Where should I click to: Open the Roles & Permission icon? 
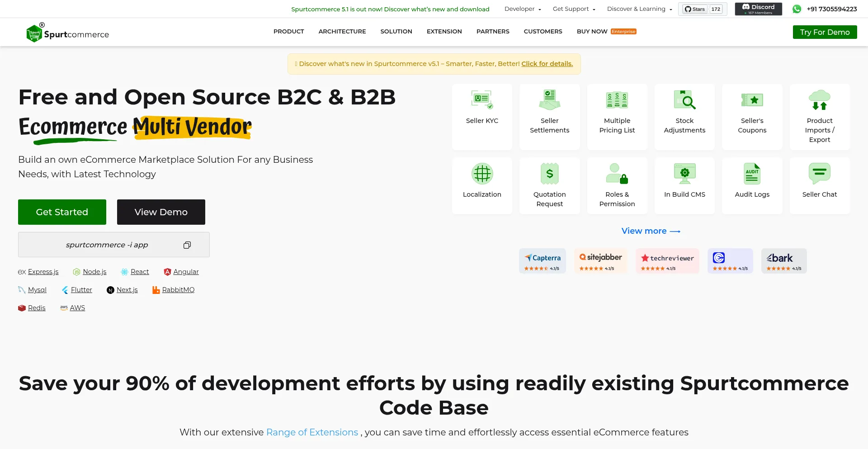(617, 174)
